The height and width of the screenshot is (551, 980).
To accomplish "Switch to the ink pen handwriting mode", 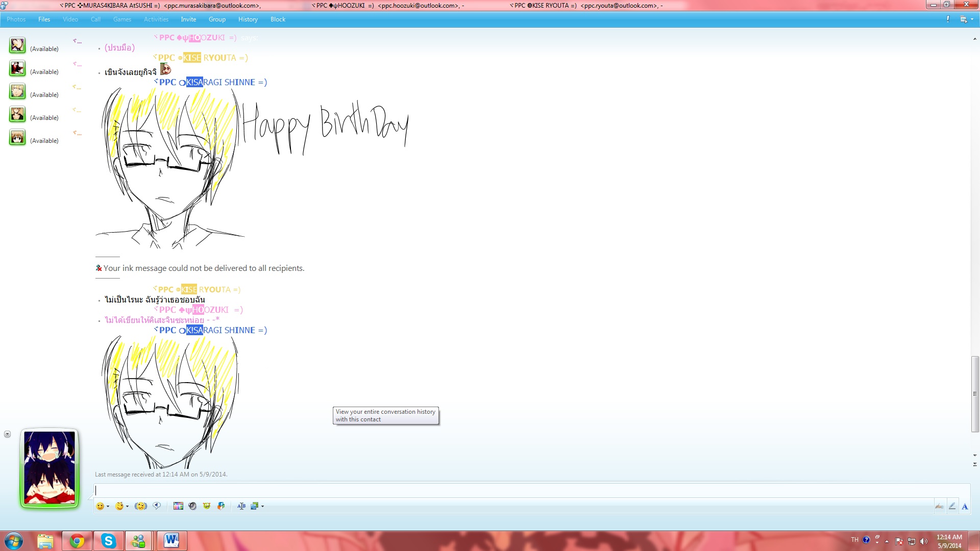I will point(952,506).
